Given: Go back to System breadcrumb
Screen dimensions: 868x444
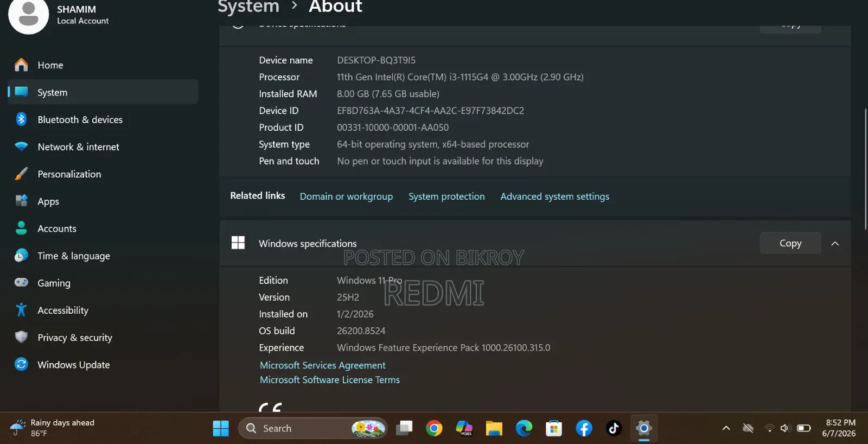Looking at the screenshot, I should (x=248, y=7).
